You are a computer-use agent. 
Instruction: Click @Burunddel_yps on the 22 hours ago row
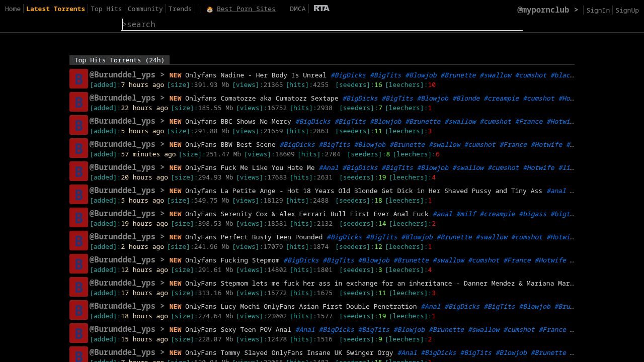coord(122,98)
